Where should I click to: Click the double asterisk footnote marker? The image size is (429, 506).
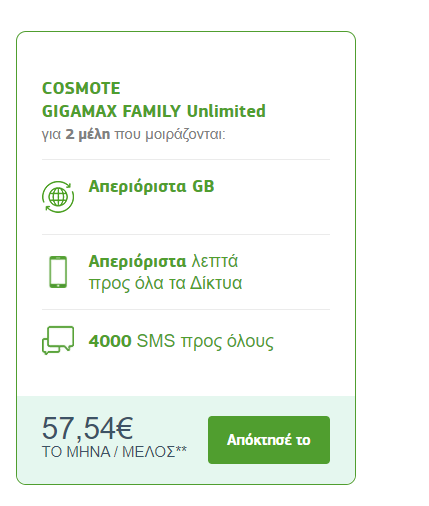[181, 449]
